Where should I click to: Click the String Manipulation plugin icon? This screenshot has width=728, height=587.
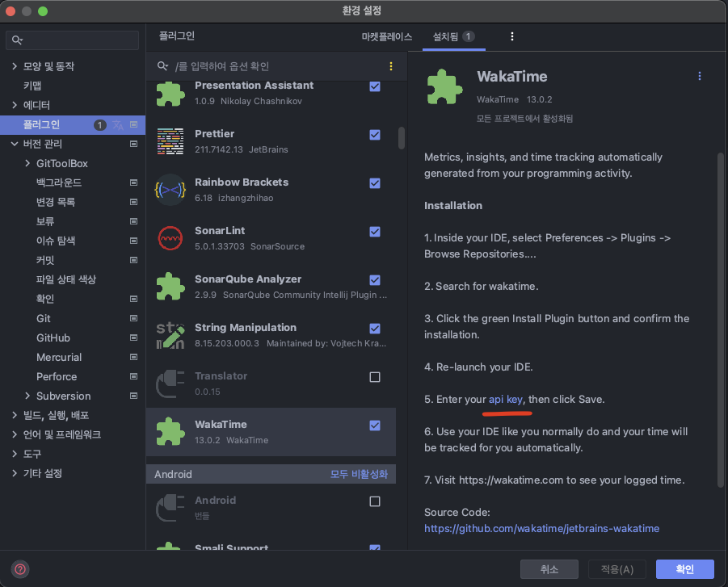(170, 335)
